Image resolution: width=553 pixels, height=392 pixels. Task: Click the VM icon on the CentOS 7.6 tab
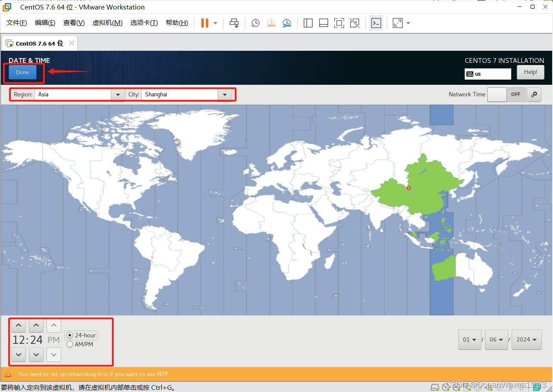(x=9, y=43)
